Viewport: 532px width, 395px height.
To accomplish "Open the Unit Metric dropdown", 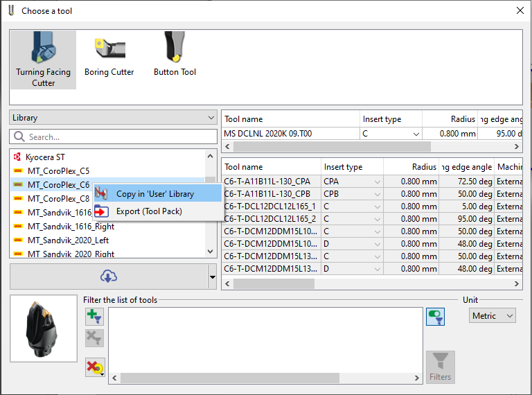I will pyautogui.click(x=492, y=316).
